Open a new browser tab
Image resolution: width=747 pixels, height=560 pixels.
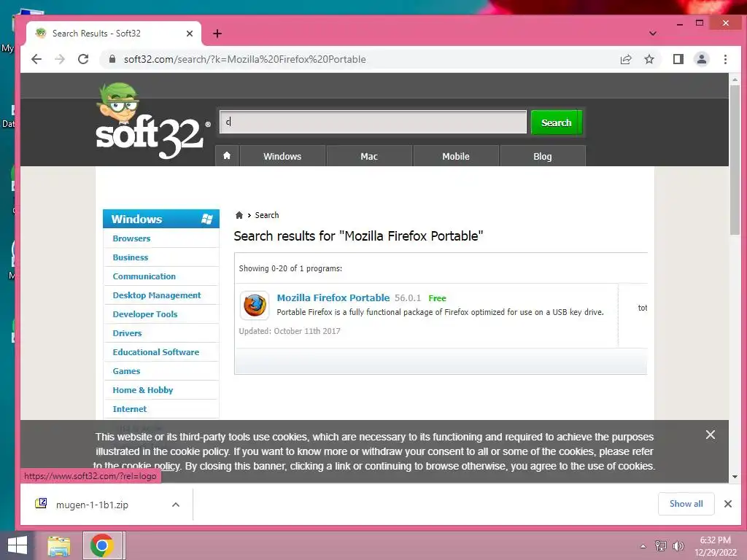coord(217,34)
